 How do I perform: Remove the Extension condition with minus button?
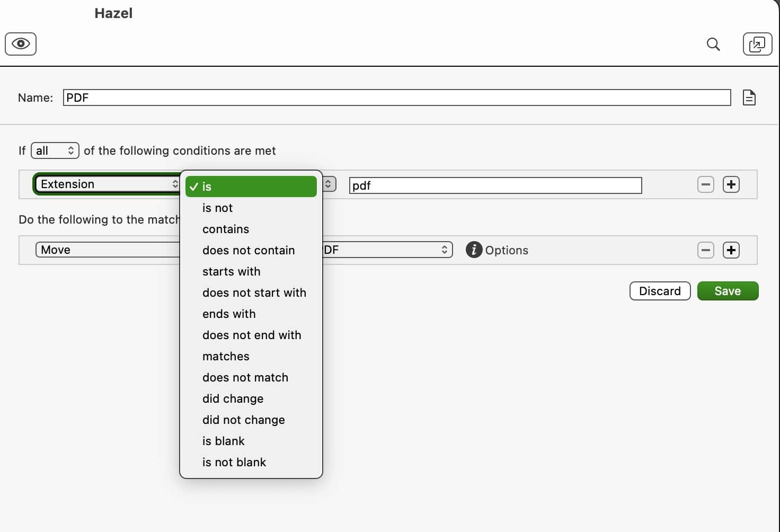[705, 184]
